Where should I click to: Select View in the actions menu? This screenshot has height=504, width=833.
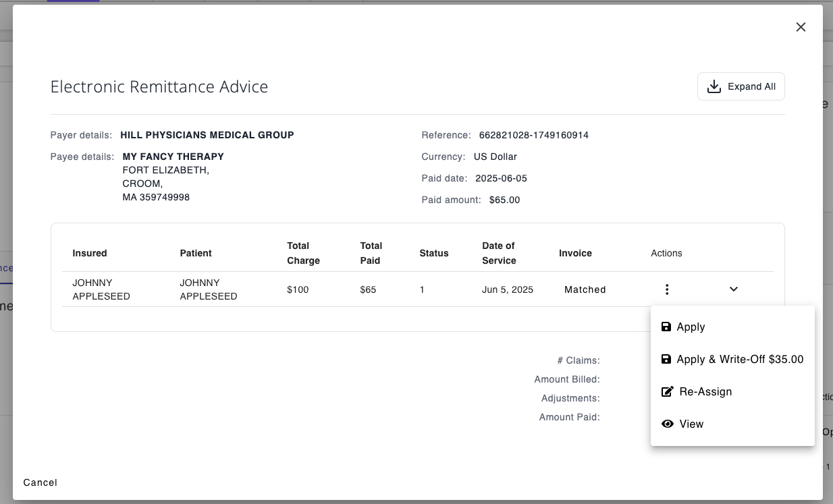coord(691,424)
